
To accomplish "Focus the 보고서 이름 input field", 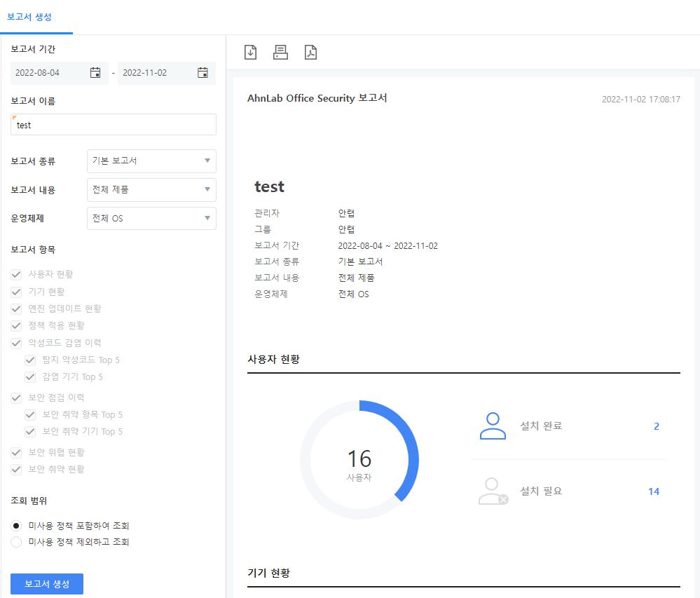I will click(x=114, y=125).
